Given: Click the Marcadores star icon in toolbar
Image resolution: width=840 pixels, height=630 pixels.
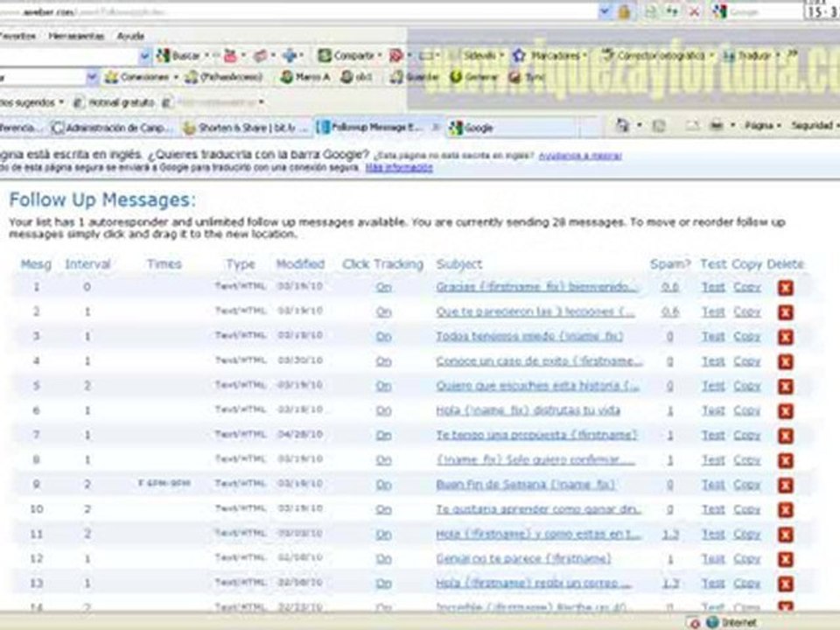Looking at the screenshot, I should (x=519, y=55).
